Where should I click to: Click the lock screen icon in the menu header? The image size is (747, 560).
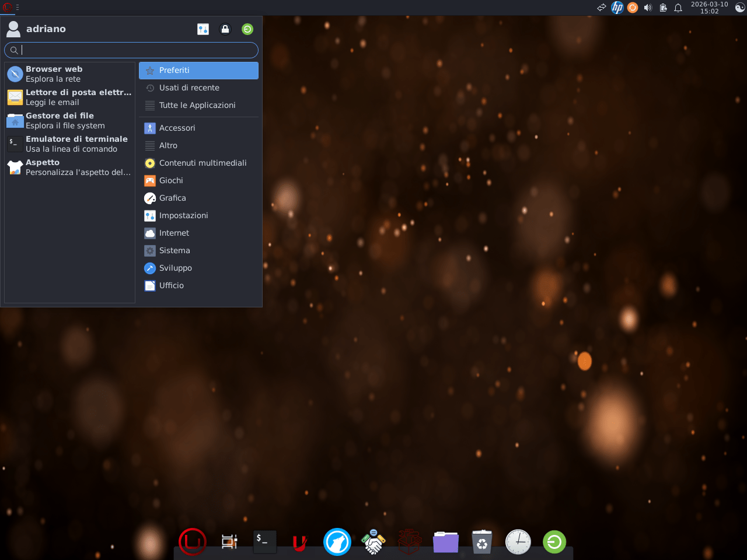point(225,29)
